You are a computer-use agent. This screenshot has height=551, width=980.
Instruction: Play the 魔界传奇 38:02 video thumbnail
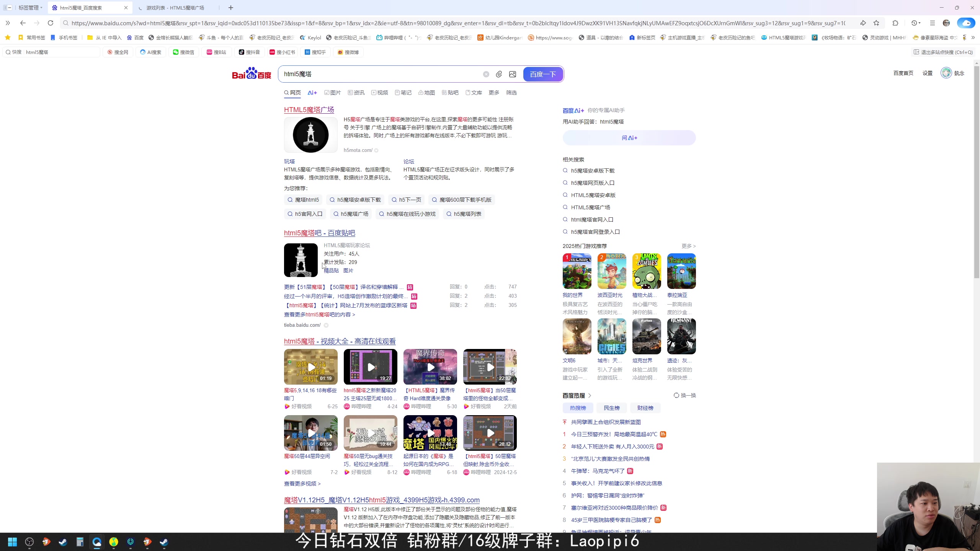pyautogui.click(x=430, y=367)
